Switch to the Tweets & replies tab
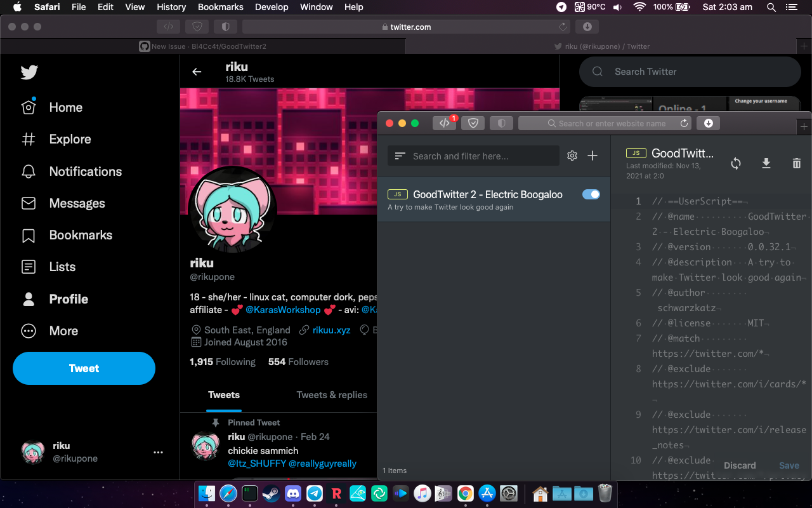The image size is (812, 508). (332, 394)
